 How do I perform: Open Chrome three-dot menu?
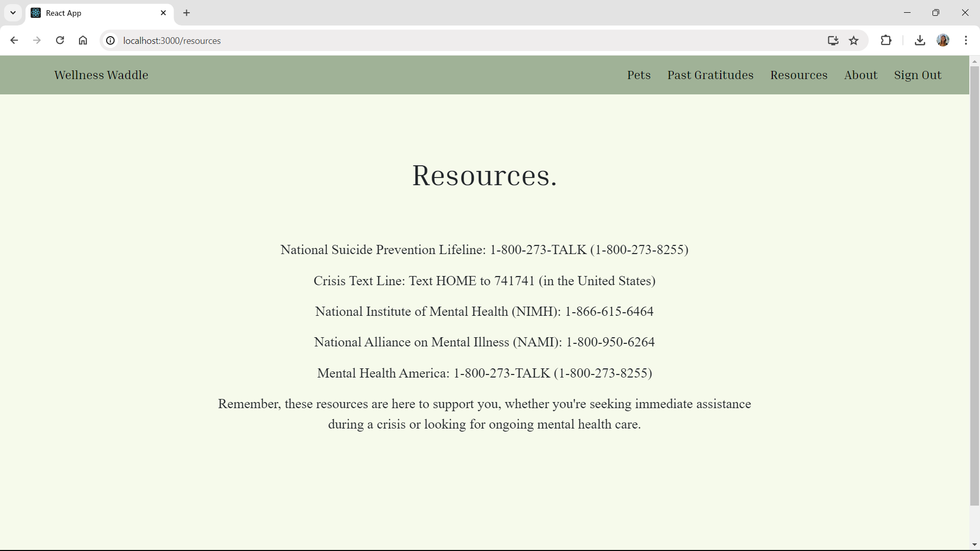pyautogui.click(x=966, y=40)
